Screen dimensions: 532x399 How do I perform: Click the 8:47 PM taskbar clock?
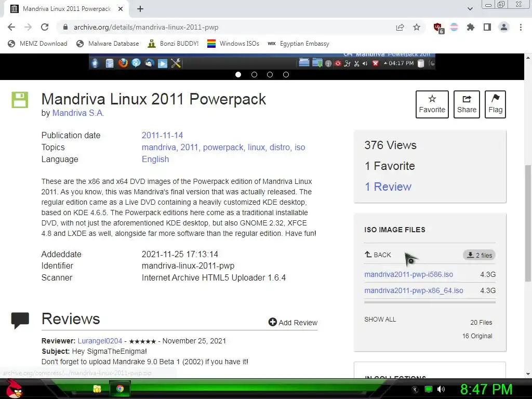pos(486,389)
